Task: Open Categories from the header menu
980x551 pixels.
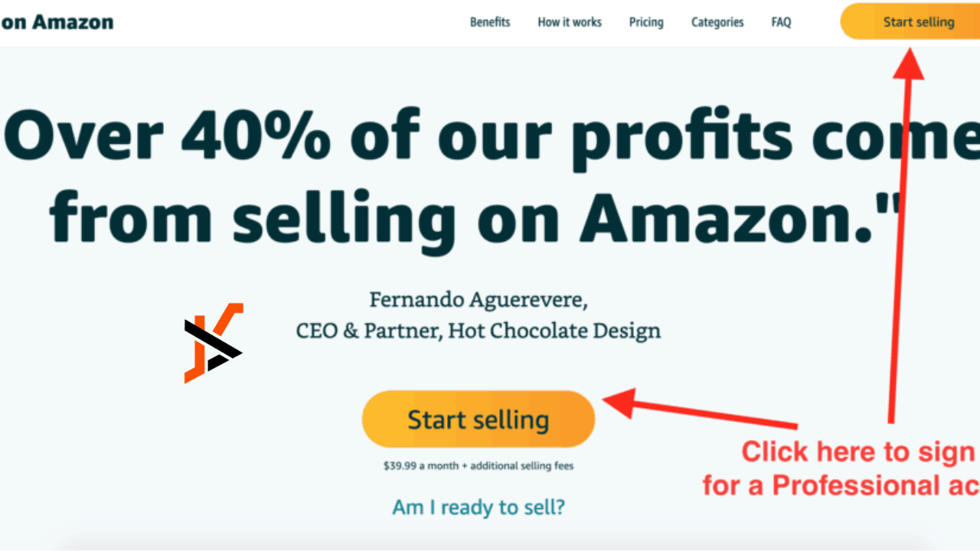Action: [x=717, y=22]
